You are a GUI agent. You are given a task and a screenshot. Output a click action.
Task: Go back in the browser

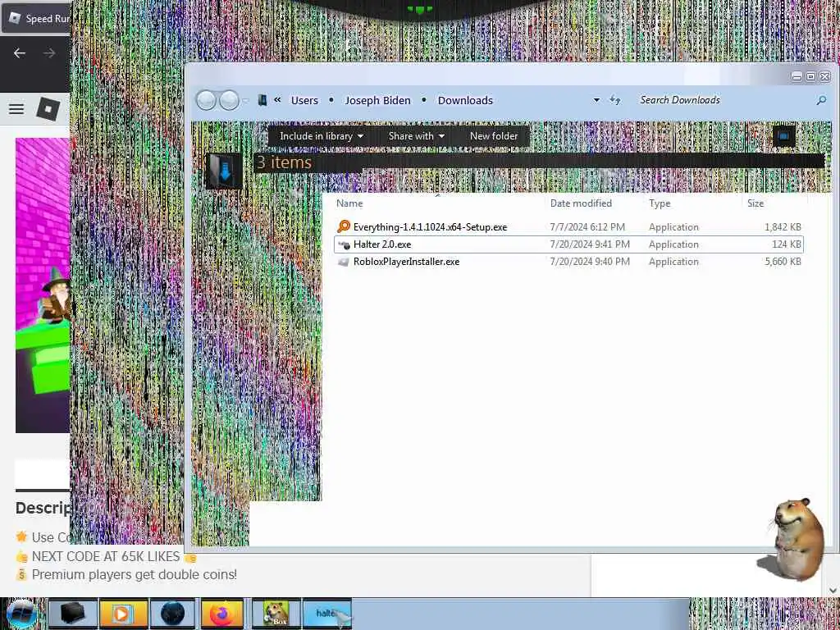(x=20, y=53)
